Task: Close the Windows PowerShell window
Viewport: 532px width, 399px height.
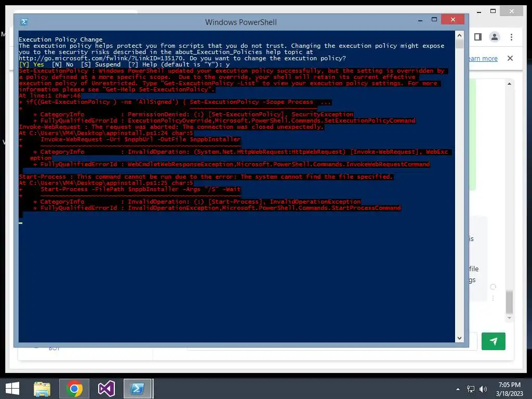Action: [x=453, y=20]
